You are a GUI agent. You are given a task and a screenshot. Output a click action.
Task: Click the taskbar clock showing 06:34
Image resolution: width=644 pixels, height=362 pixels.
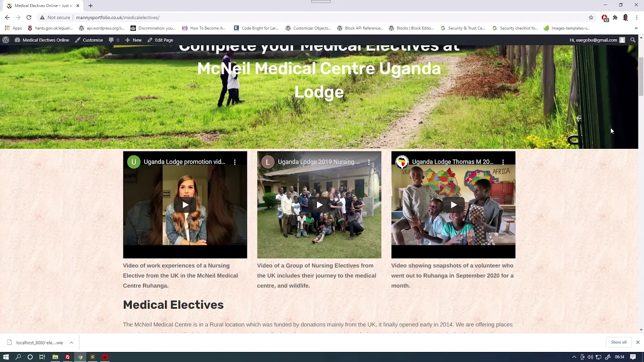coord(619,357)
